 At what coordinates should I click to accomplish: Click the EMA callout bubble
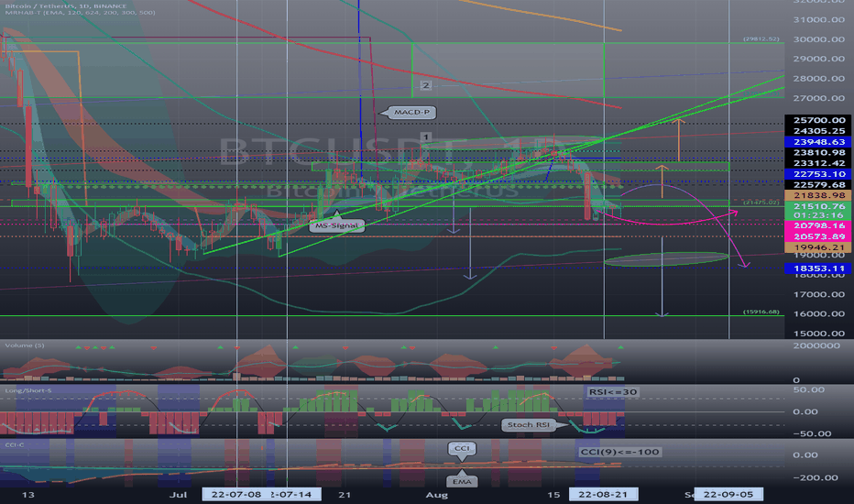tap(462, 482)
